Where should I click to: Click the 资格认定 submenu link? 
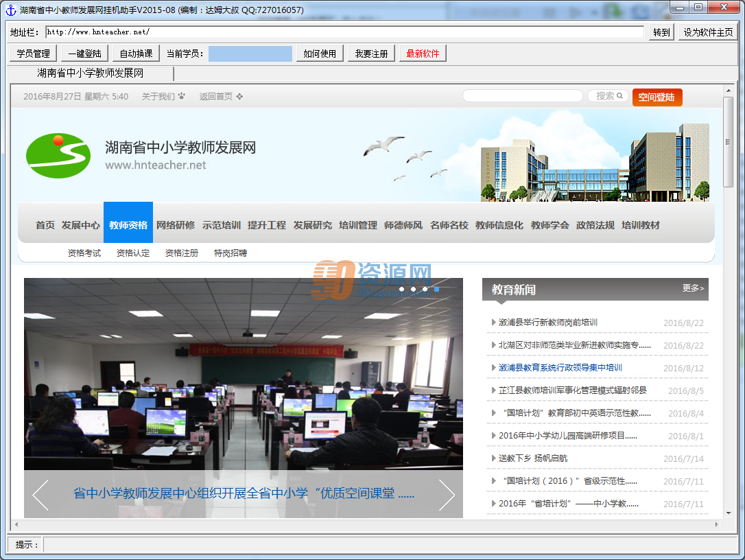133,253
